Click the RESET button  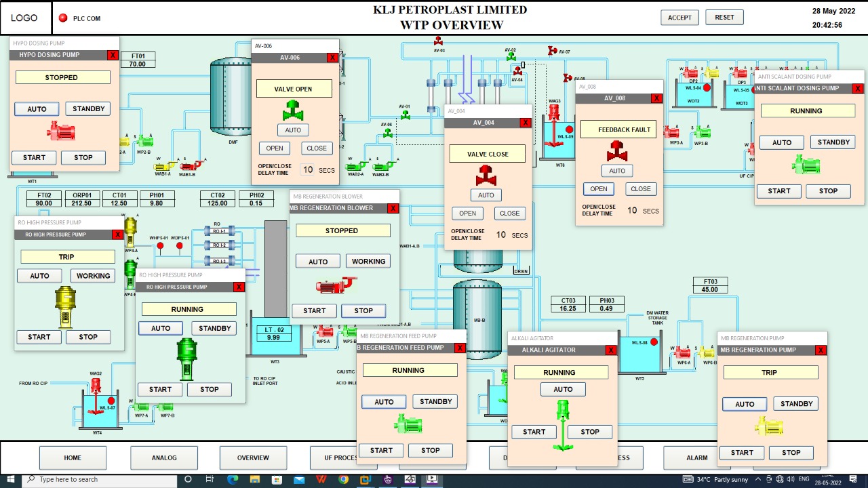[x=724, y=18]
